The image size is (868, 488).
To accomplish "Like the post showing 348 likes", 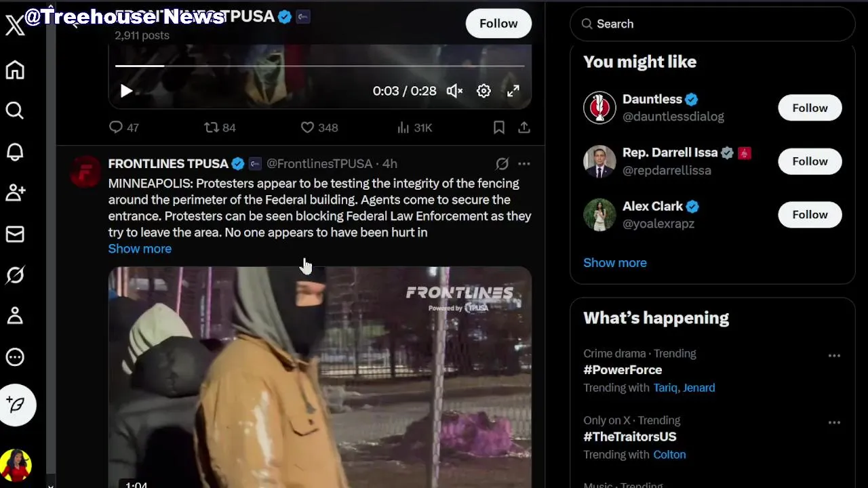I will 319,127.
